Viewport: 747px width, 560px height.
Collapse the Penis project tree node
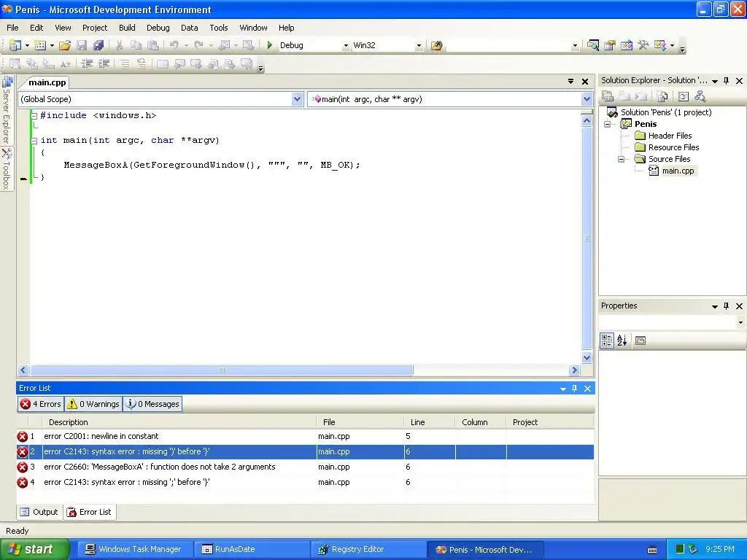pyautogui.click(x=608, y=124)
